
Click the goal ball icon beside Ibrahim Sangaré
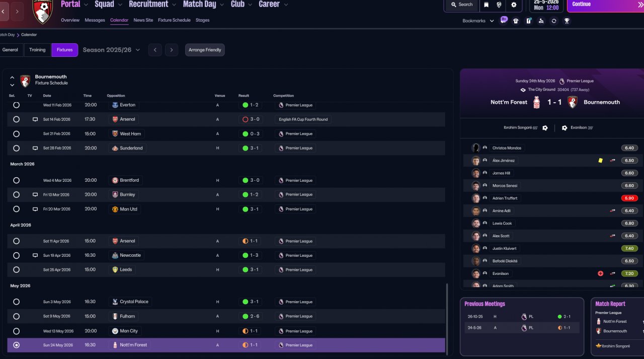coord(545,128)
